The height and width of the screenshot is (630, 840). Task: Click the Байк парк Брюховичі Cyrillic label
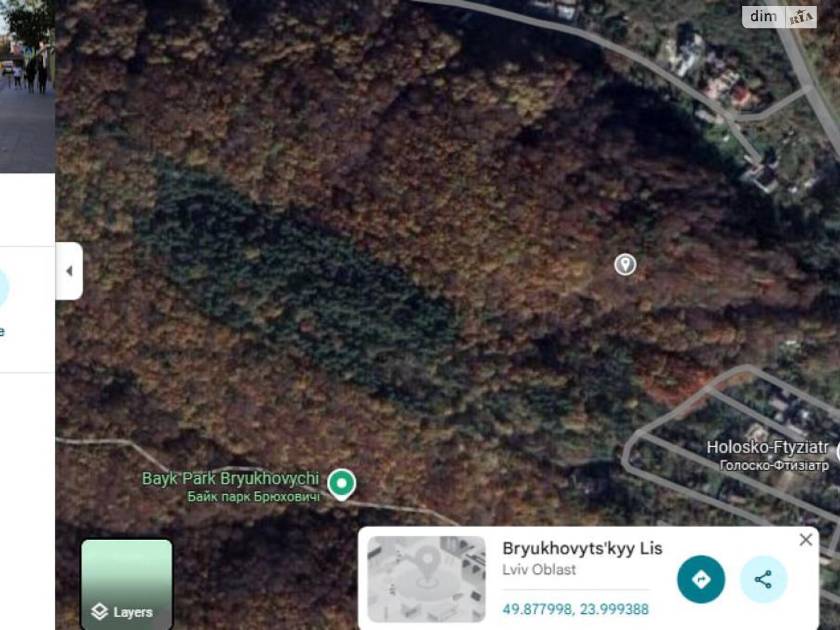pos(254,497)
